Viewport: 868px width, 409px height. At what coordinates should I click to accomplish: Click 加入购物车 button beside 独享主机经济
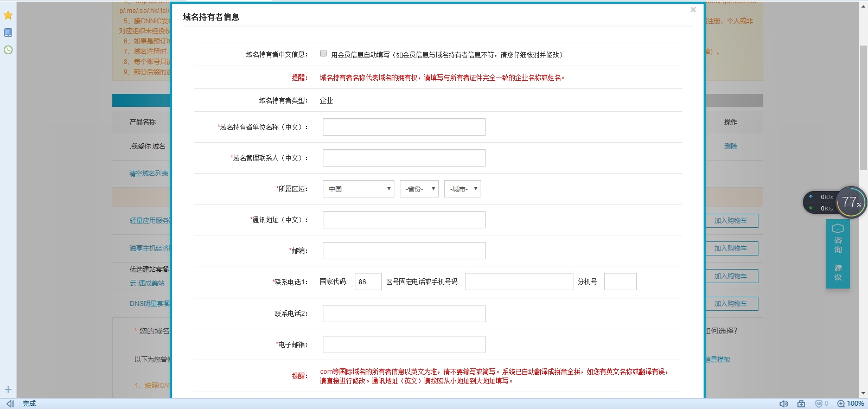click(731, 248)
